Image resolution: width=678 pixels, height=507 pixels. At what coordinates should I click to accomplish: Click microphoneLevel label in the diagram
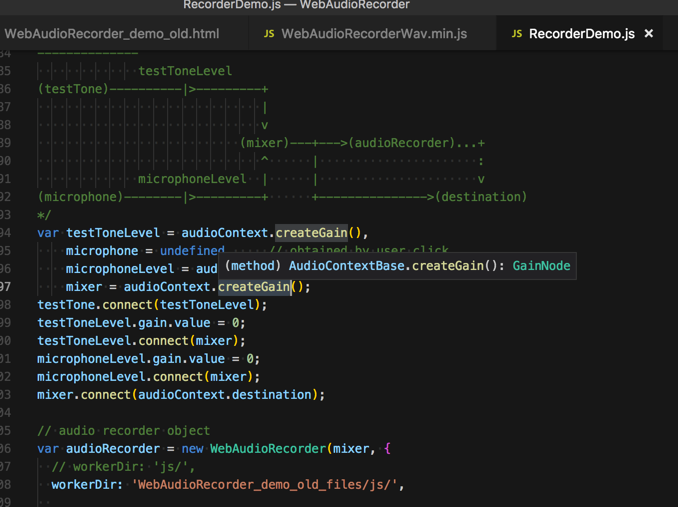(192, 179)
